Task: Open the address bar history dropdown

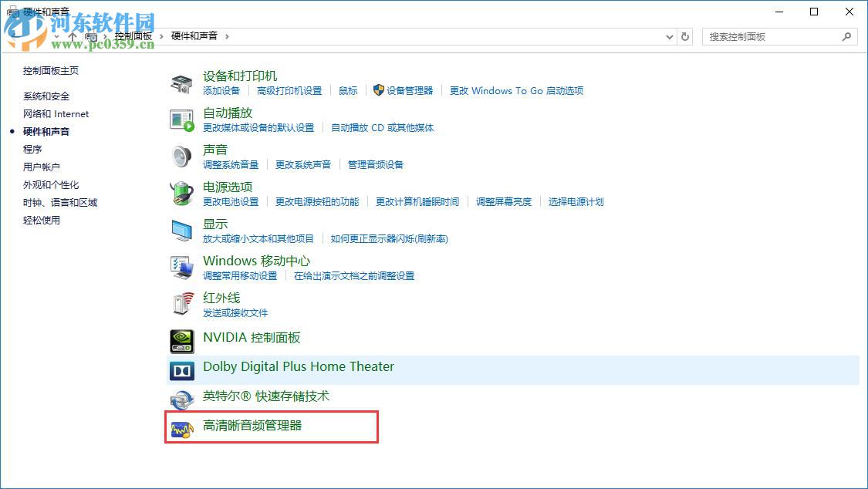Action: [x=669, y=36]
